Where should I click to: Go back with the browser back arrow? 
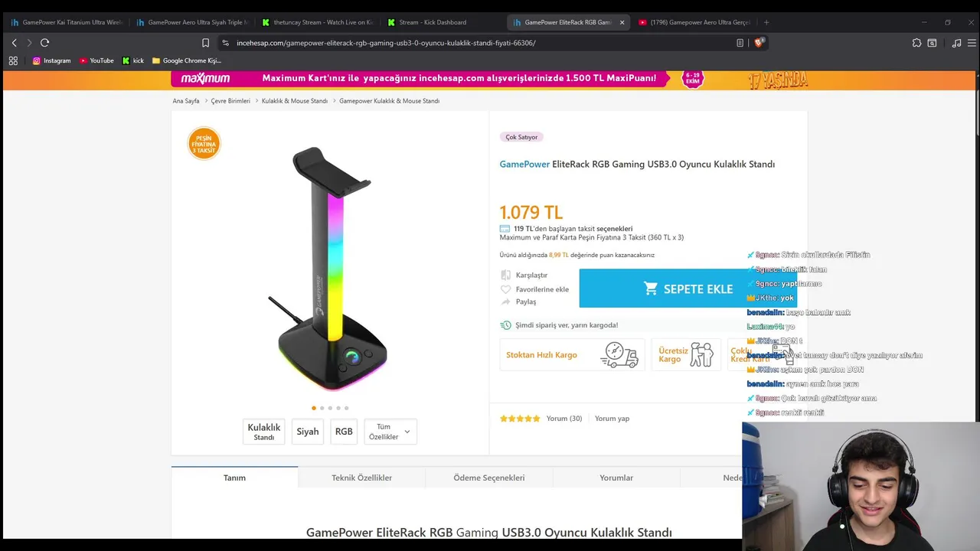(x=14, y=43)
